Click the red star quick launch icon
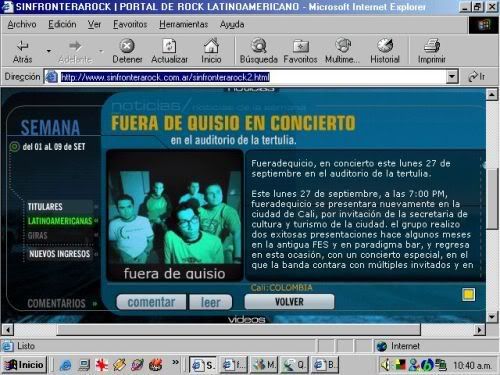 (x=101, y=365)
